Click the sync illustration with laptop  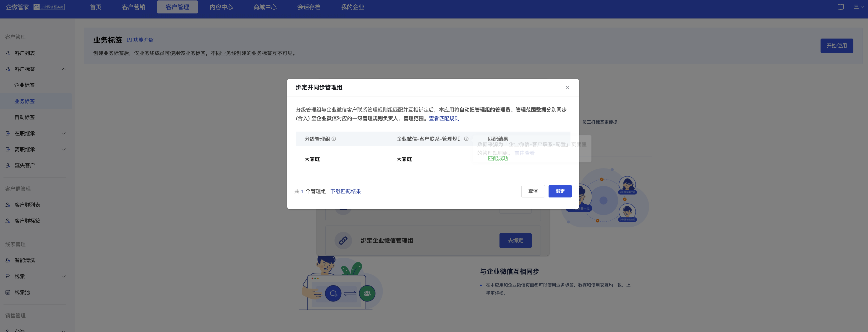point(341,283)
